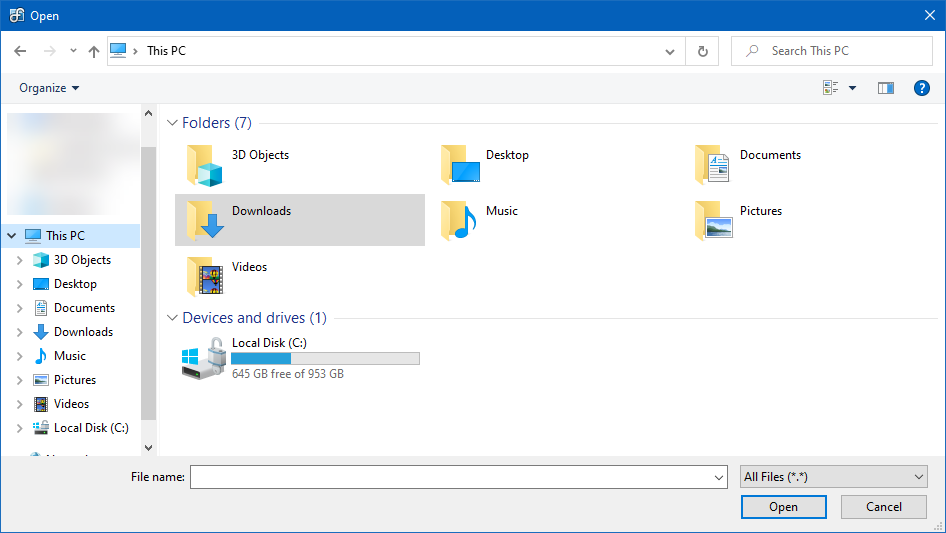Click the Devices and drives (1) heading
This screenshot has width=946, height=533.
(255, 318)
